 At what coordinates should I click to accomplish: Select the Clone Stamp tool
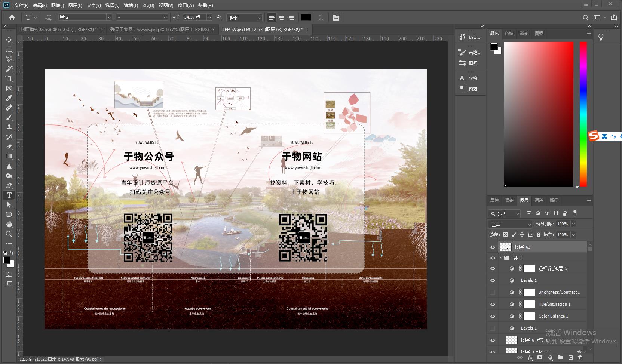click(x=9, y=127)
